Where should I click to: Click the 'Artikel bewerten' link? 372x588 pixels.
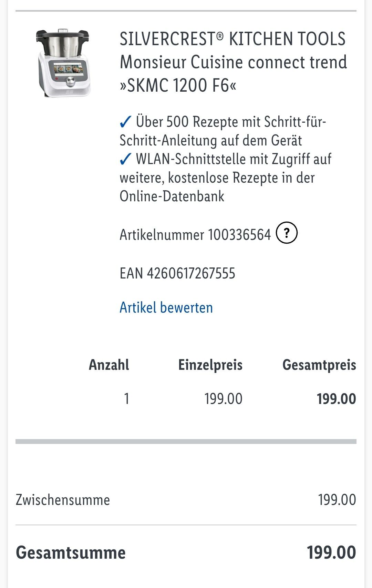pyautogui.click(x=166, y=307)
